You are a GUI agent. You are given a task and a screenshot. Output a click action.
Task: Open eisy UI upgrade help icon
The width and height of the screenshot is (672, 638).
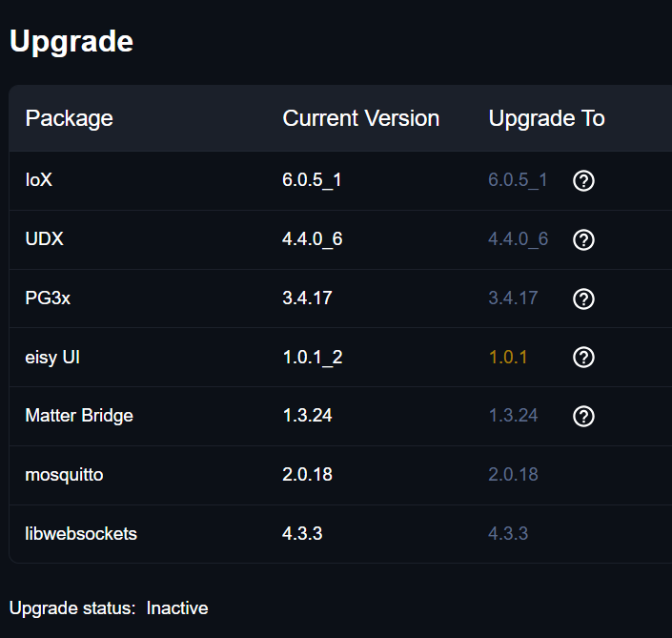[583, 358]
